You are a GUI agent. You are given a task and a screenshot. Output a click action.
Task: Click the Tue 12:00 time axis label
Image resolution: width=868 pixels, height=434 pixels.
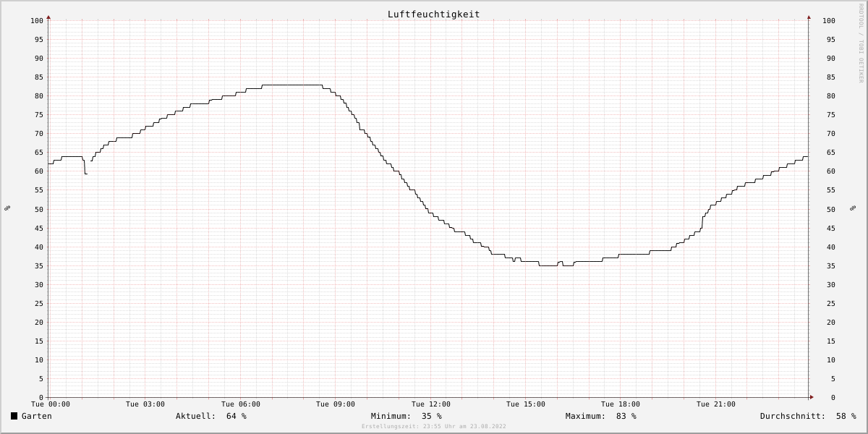431,404
